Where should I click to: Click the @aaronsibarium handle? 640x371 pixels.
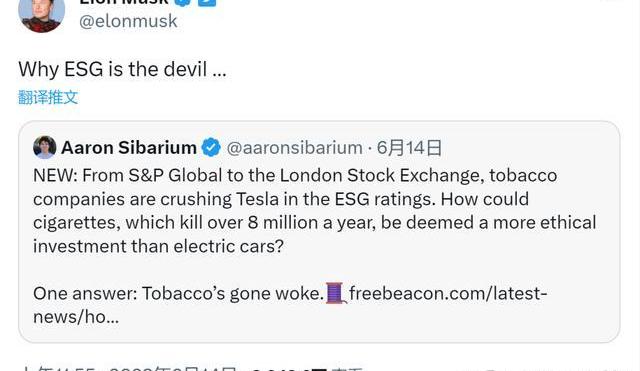[x=294, y=148]
